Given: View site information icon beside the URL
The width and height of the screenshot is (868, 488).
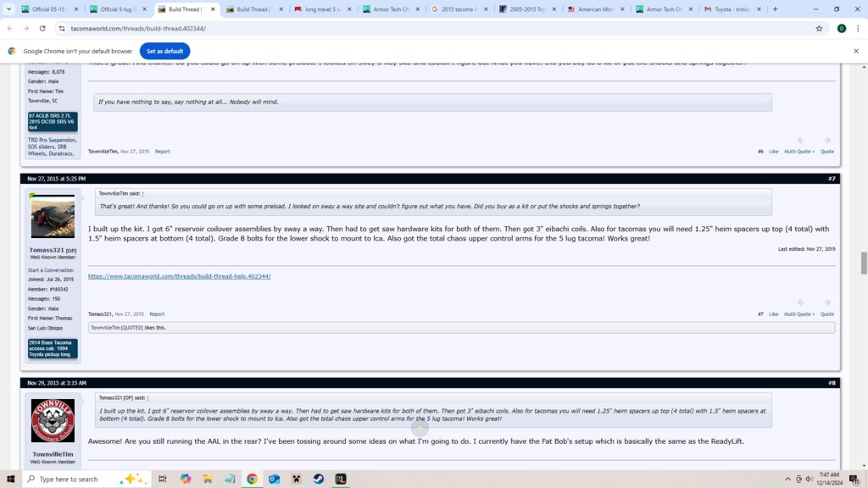Looking at the screenshot, I should 61,28.
